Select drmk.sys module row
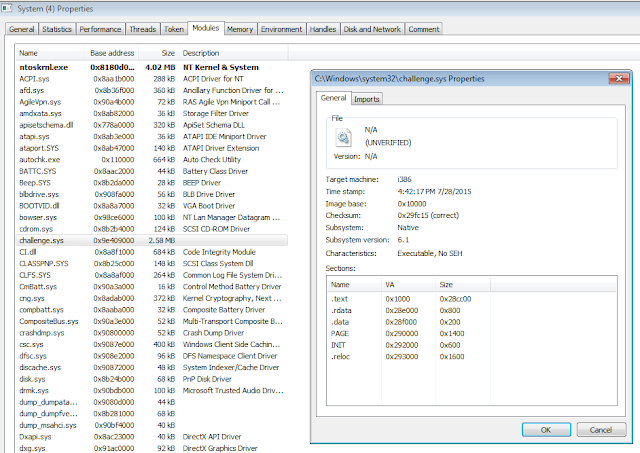 (152, 391)
